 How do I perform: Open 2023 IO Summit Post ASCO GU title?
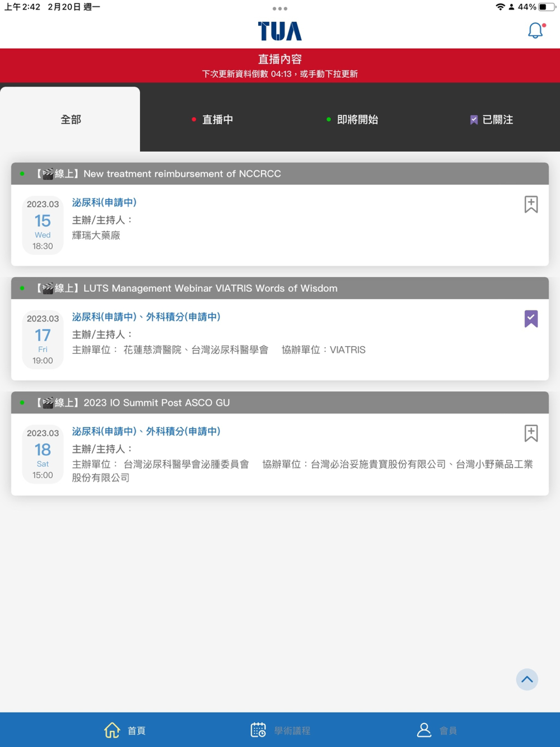[157, 403]
